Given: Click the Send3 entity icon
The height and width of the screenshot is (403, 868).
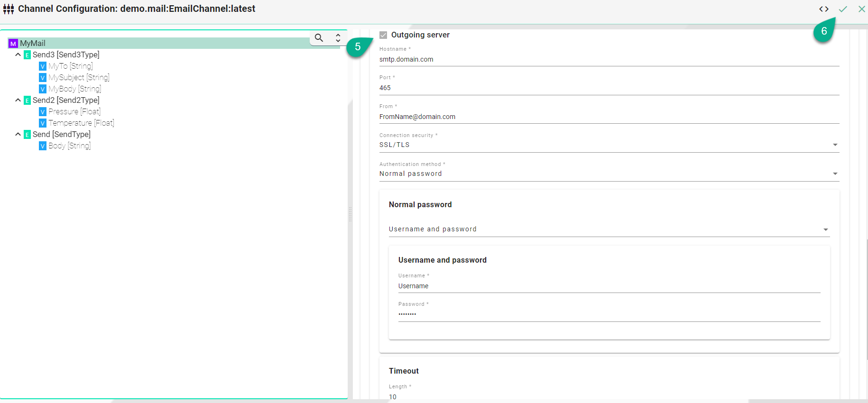Looking at the screenshot, I should click(x=28, y=55).
